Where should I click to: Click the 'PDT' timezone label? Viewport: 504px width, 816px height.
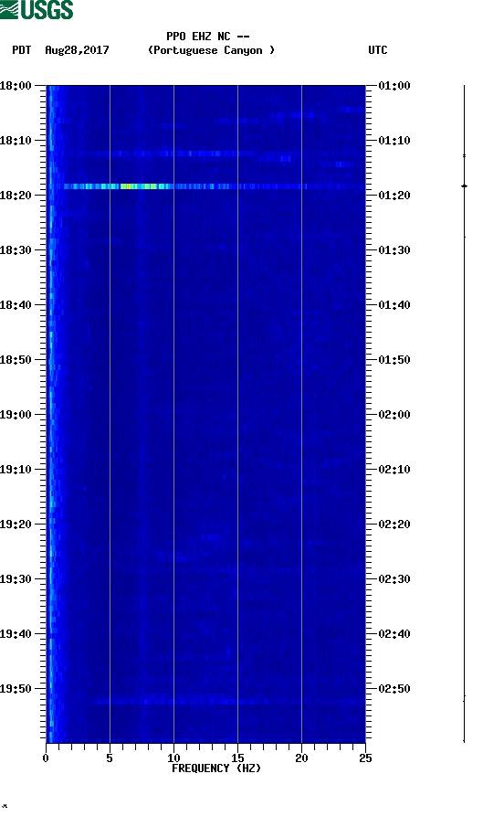coord(21,50)
